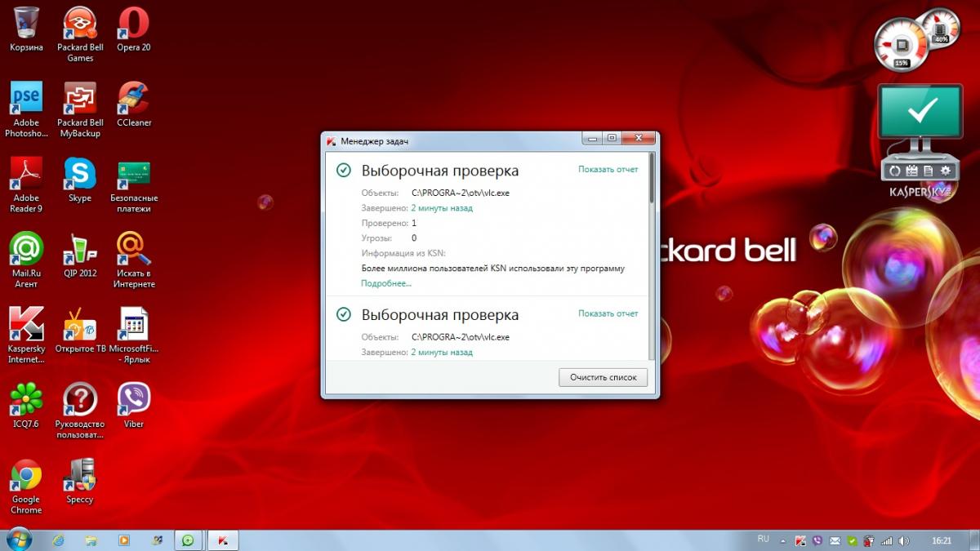
Task: Launch Skype from the desktop
Action: pyautogui.click(x=80, y=180)
